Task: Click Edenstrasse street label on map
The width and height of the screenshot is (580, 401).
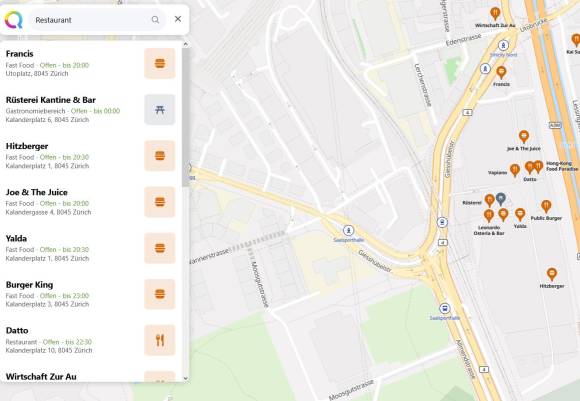Action: tap(463, 40)
